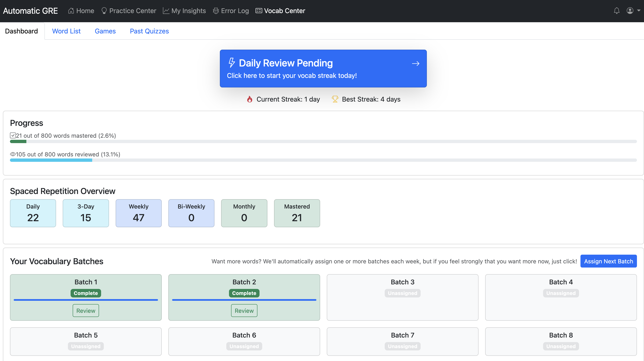Click the arrow on Daily Review banner
The height and width of the screenshot is (361, 644).
(415, 64)
